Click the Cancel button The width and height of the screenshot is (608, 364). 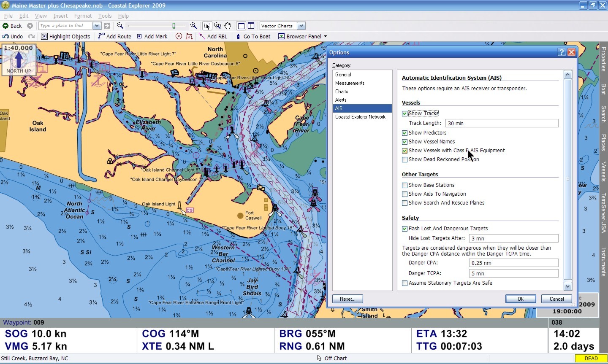(x=556, y=299)
